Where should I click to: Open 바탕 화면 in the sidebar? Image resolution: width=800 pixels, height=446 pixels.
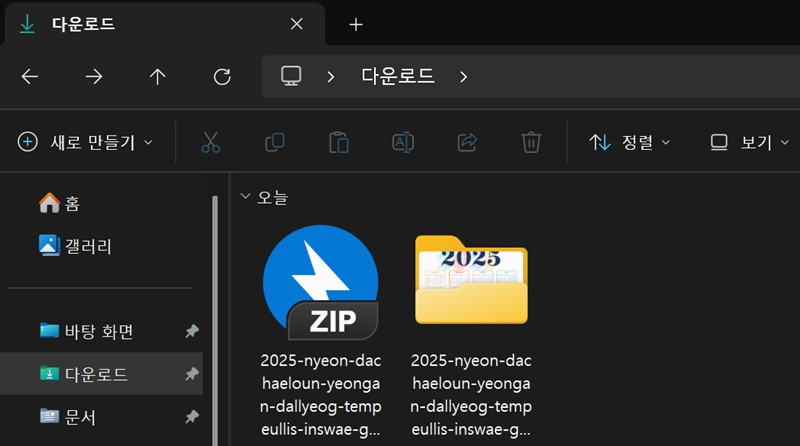click(87, 331)
